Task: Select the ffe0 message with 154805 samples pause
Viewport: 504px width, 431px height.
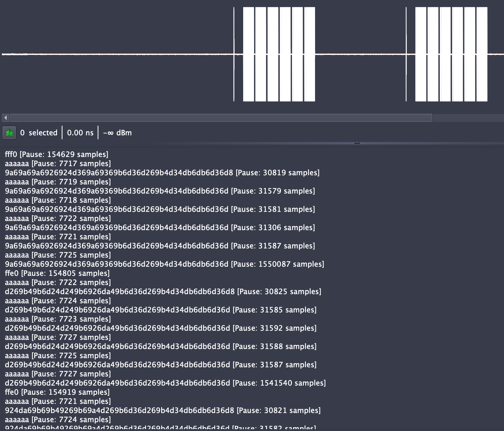Action: click(x=56, y=273)
